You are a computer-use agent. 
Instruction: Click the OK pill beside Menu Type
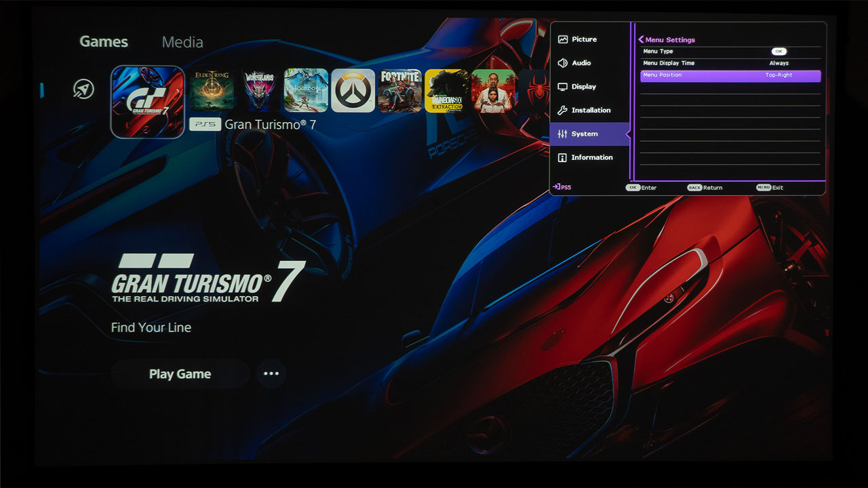pos(778,52)
